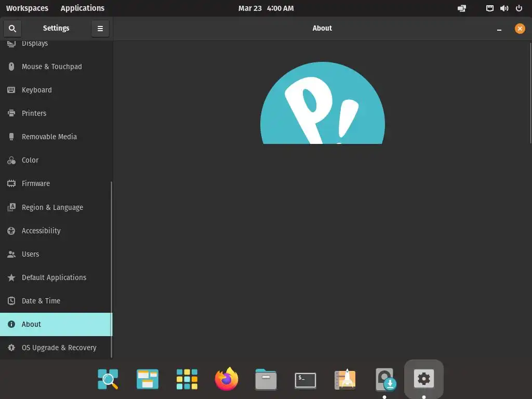Switch to Default Applications panel
Screen dimensions: 532x399
click(x=56, y=277)
